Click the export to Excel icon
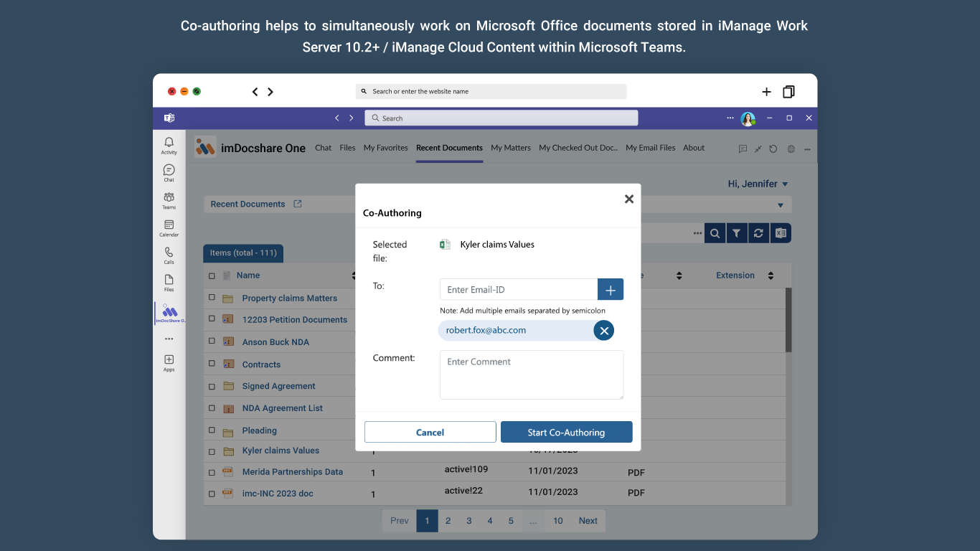 coord(781,233)
